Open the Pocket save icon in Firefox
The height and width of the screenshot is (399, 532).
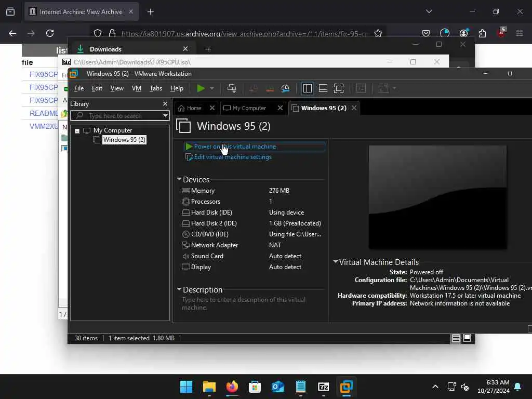[x=426, y=33]
